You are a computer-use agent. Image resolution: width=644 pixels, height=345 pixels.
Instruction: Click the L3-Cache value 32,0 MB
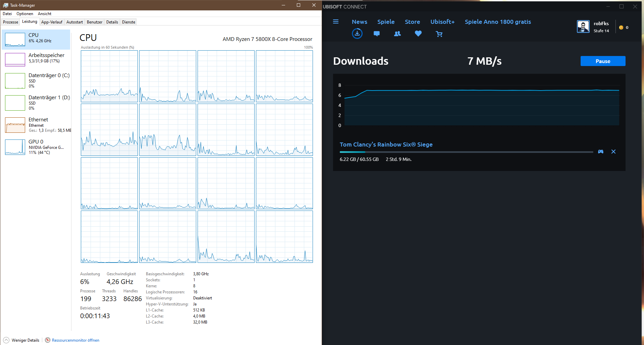tap(200, 322)
